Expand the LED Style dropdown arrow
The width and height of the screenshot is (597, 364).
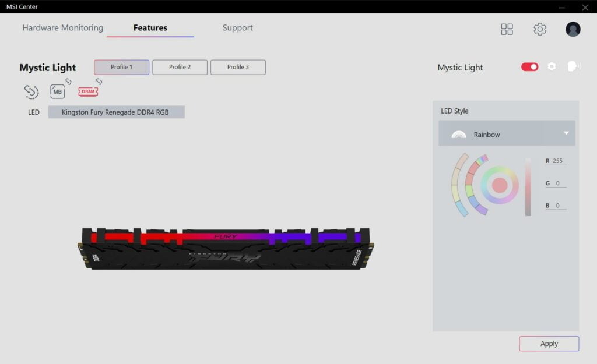coord(566,133)
